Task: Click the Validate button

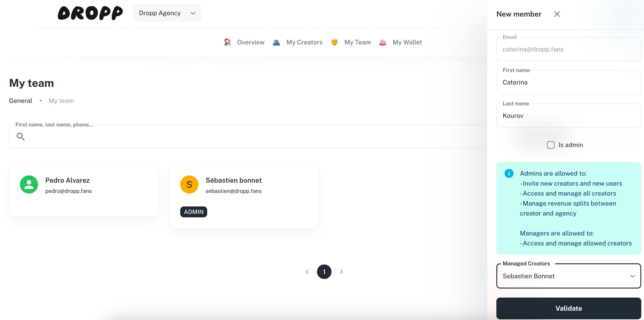Action: point(569,308)
